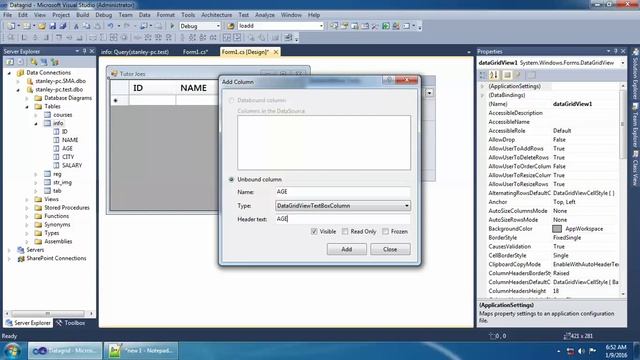Collapse the info table node
Viewport: 640px width, 360px height.
(36, 123)
